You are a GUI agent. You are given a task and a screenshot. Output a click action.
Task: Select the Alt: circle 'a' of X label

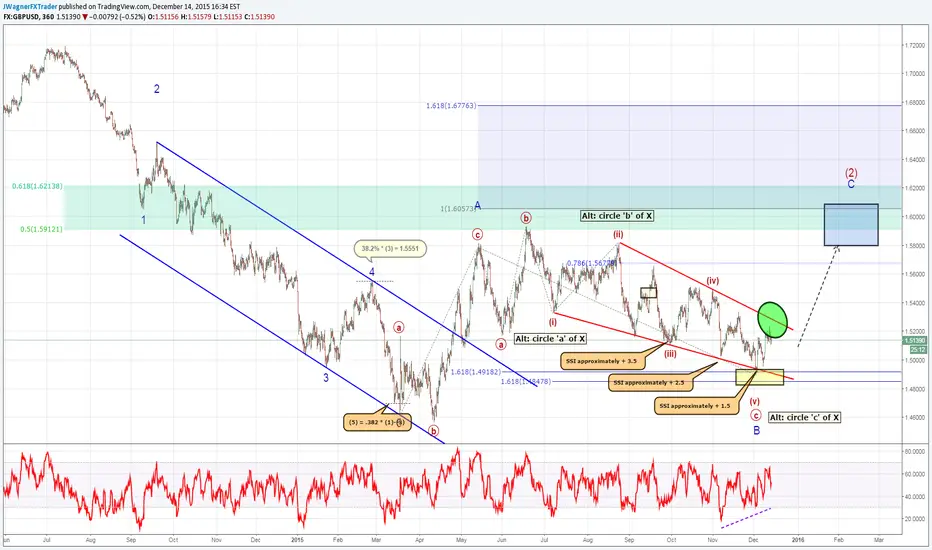[x=550, y=339]
